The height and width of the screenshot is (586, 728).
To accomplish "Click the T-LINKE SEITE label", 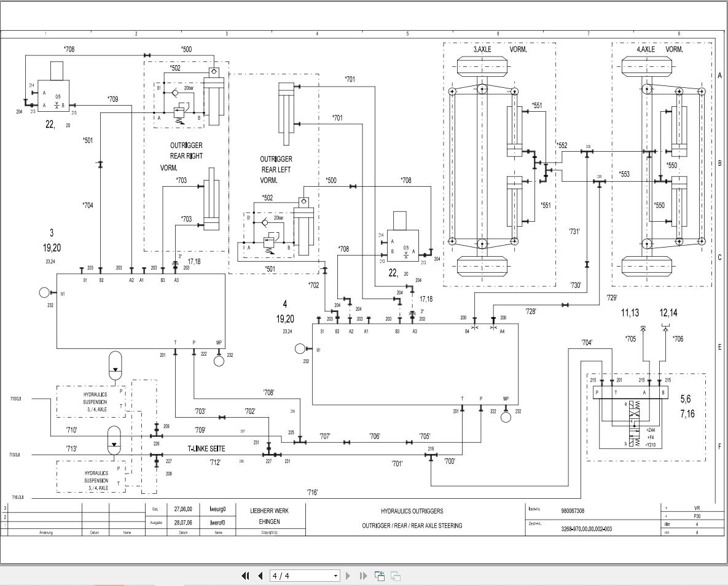I will pos(206,449).
